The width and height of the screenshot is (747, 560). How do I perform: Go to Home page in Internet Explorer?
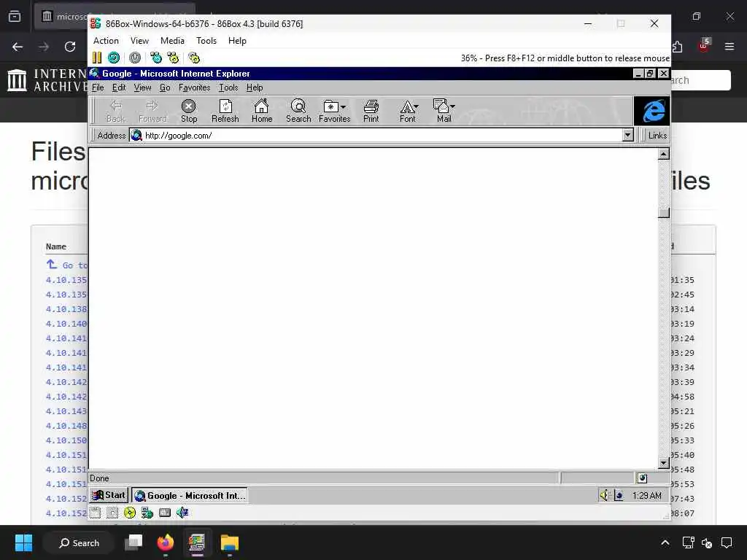pos(262,111)
